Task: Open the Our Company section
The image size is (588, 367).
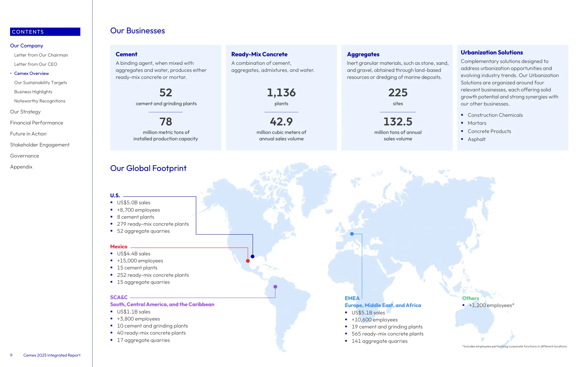Action: [x=27, y=46]
